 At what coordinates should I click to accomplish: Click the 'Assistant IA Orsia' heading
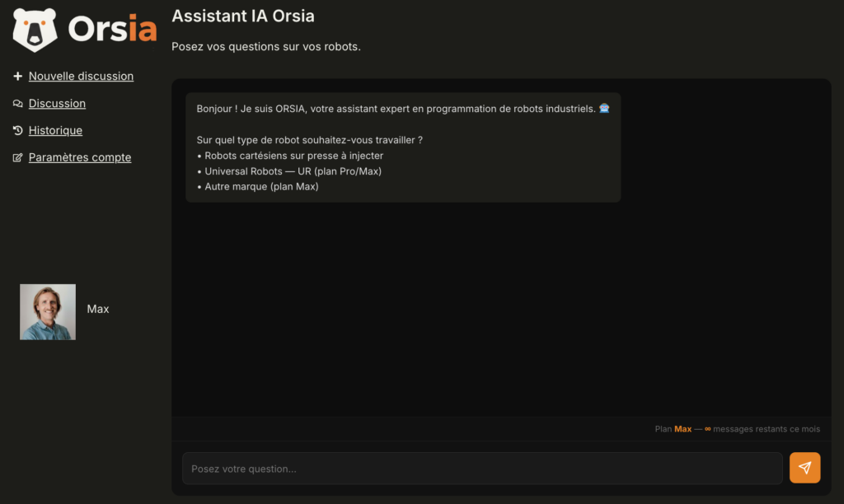243,16
